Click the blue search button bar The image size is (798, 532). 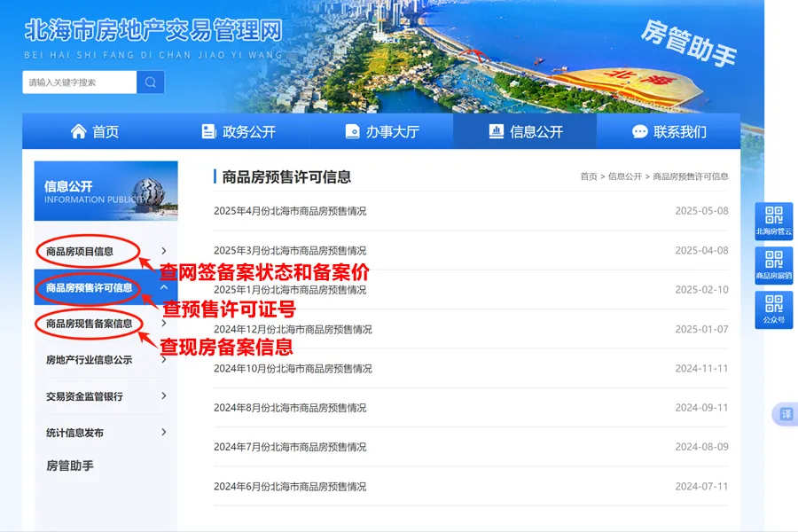[150, 82]
